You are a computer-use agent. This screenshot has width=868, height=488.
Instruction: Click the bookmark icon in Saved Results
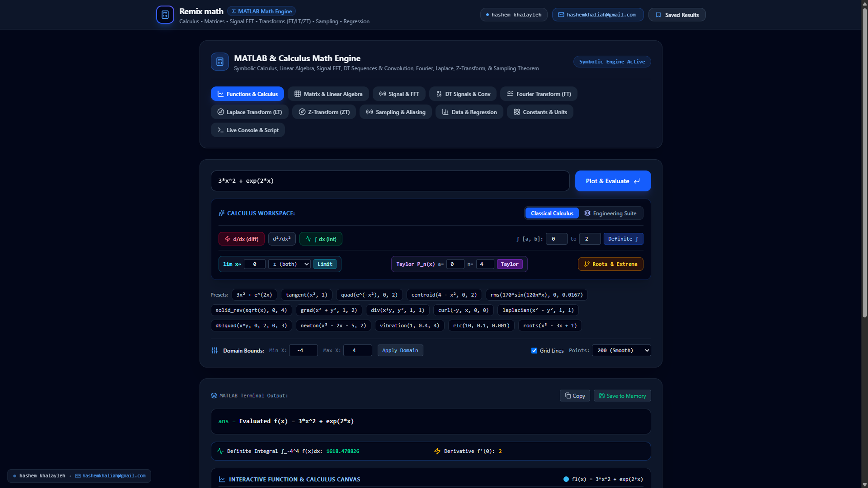(658, 15)
